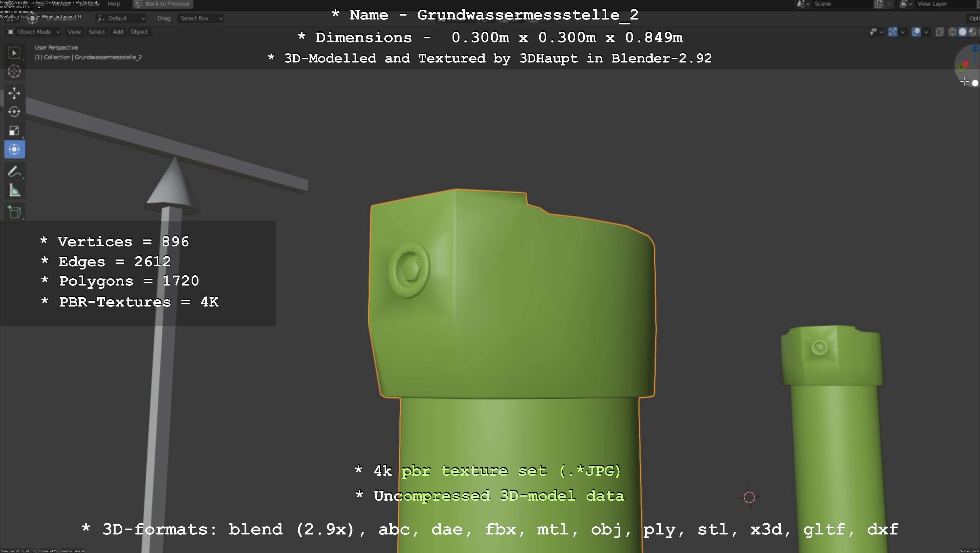
Task: Open the Select menu
Action: click(x=97, y=32)
